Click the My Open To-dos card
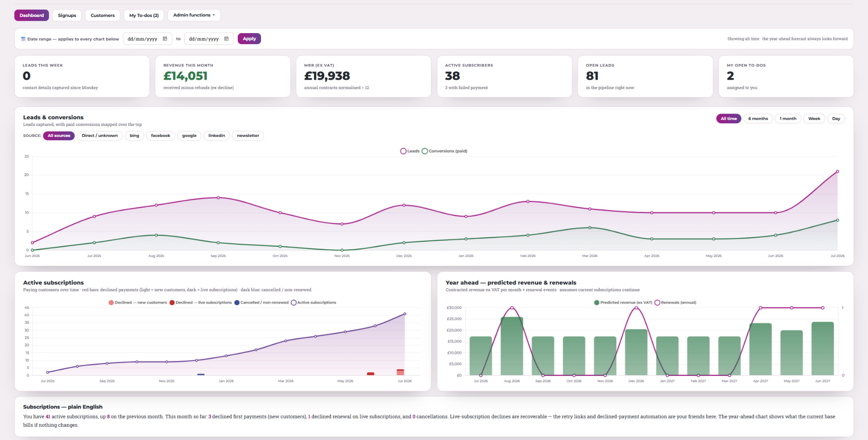868x440 pixels. click(786, 76)
